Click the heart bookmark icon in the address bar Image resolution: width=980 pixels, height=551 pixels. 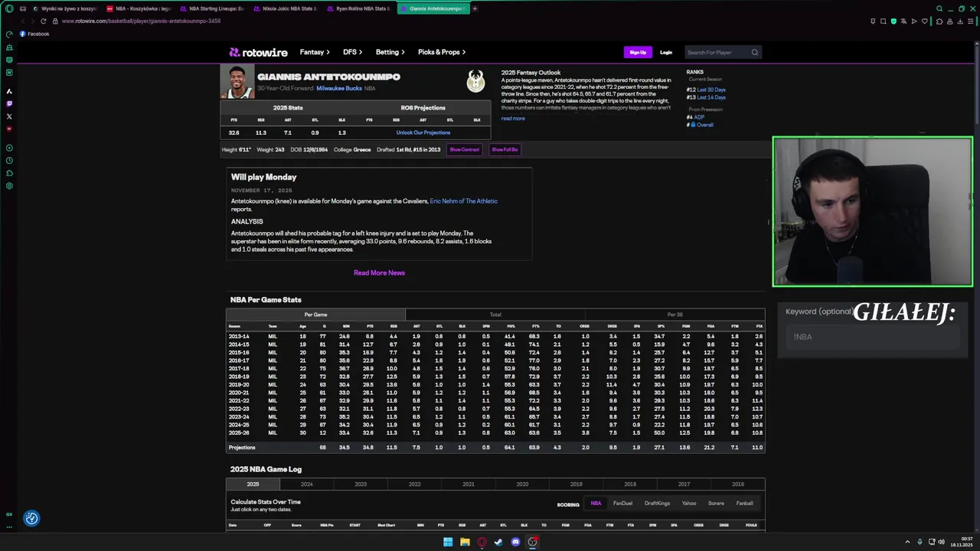[924, 21]
